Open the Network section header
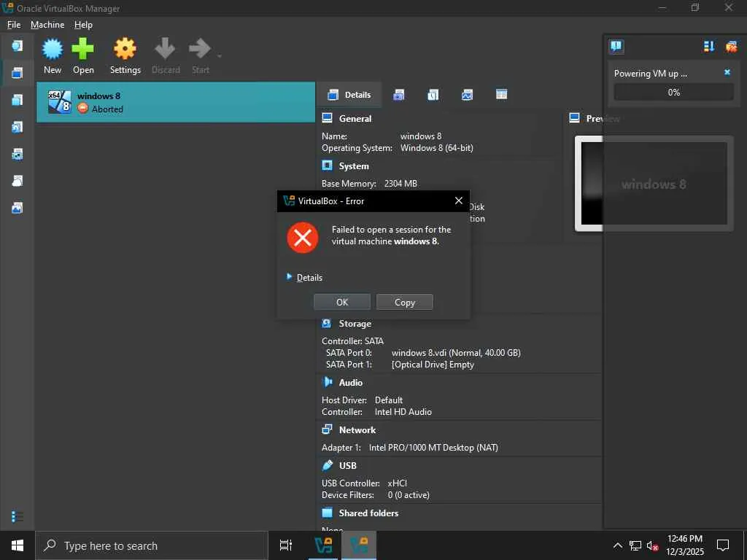 pos(357,430)
